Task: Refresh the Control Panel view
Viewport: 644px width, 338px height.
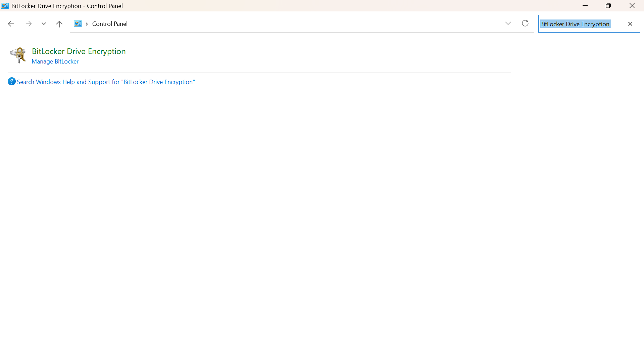Action: click(x=525, y=23)
